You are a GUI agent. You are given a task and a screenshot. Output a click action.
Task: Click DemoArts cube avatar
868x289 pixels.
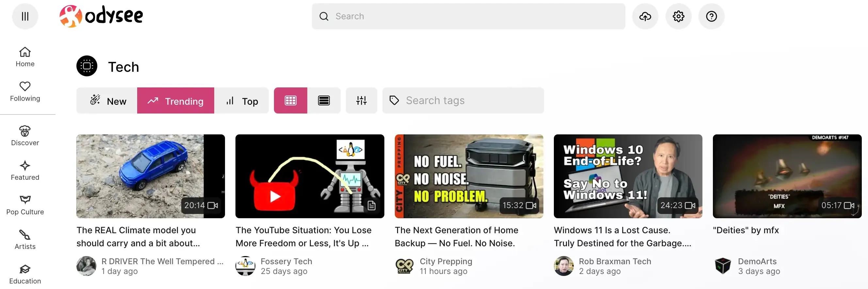(x=722, y=266)
